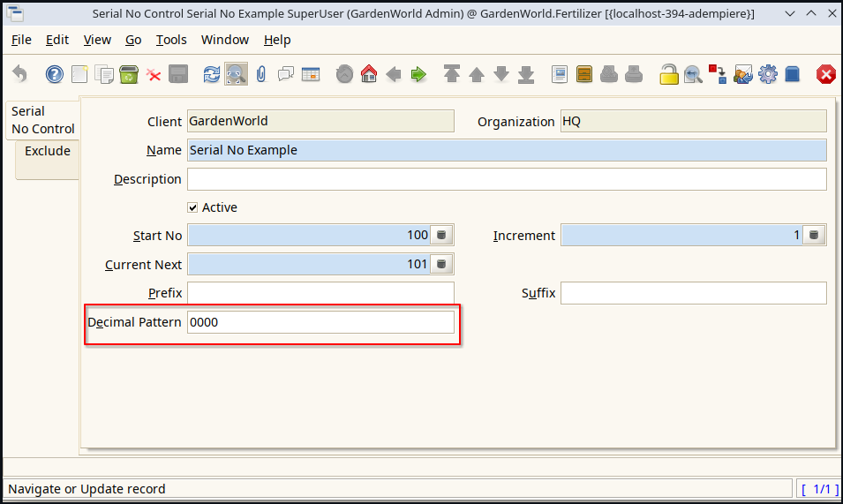Uncheck the Active checkbox

click(193, 207)
